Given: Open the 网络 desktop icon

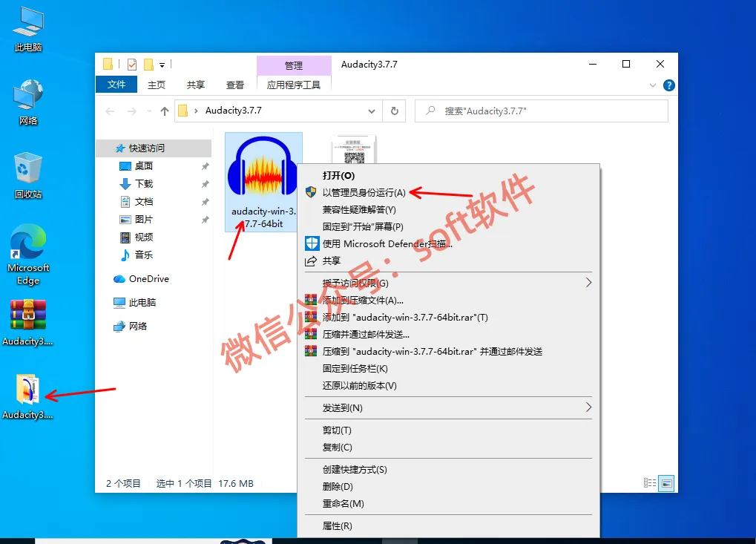Looking at the screenshot, I should coord(28,102).
